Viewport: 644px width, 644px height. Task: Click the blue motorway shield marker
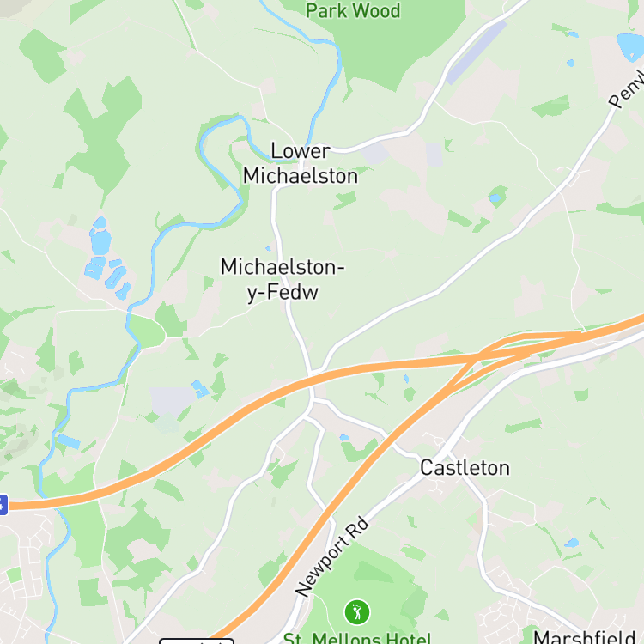point(3,505)
